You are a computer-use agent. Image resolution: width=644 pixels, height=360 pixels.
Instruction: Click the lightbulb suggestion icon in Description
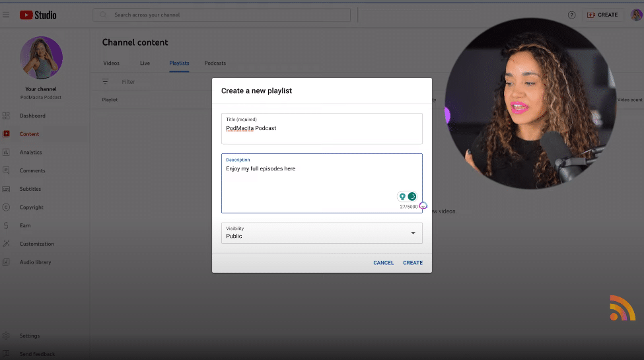402,196
